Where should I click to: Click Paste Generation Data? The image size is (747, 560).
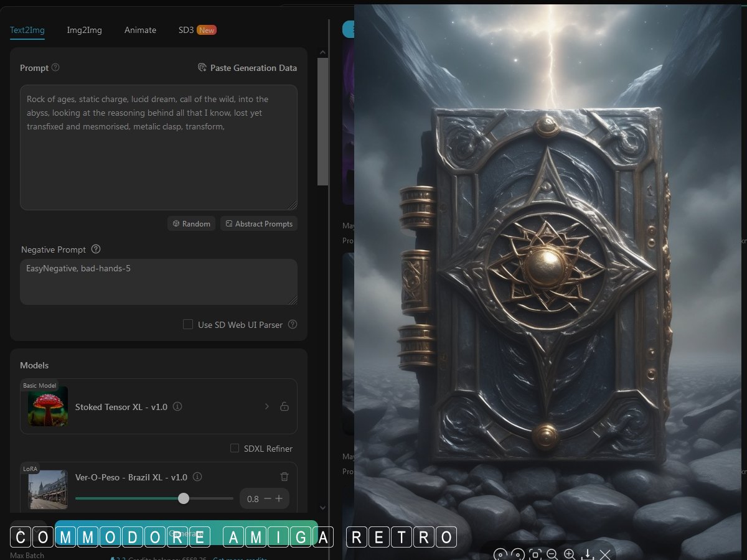[247, 68]
